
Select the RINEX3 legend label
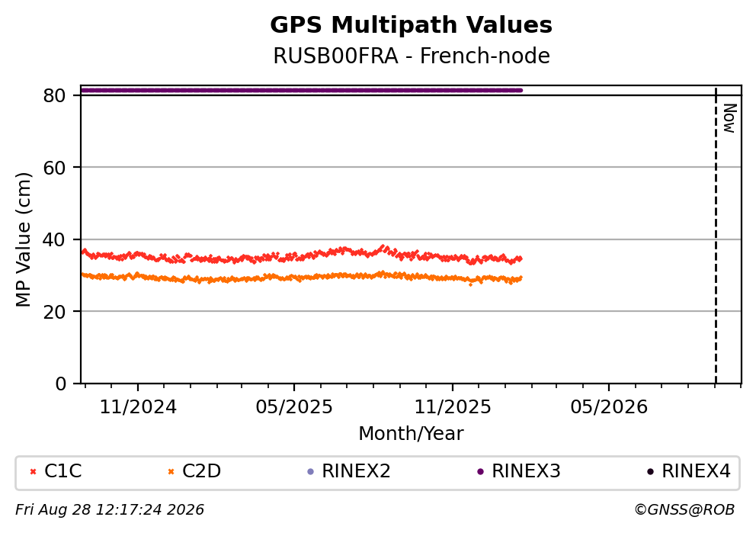pos(526,470)
